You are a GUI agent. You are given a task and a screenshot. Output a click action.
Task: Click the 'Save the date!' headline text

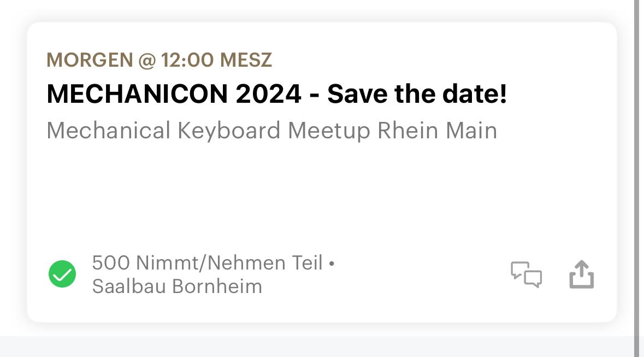pos(417,94)
